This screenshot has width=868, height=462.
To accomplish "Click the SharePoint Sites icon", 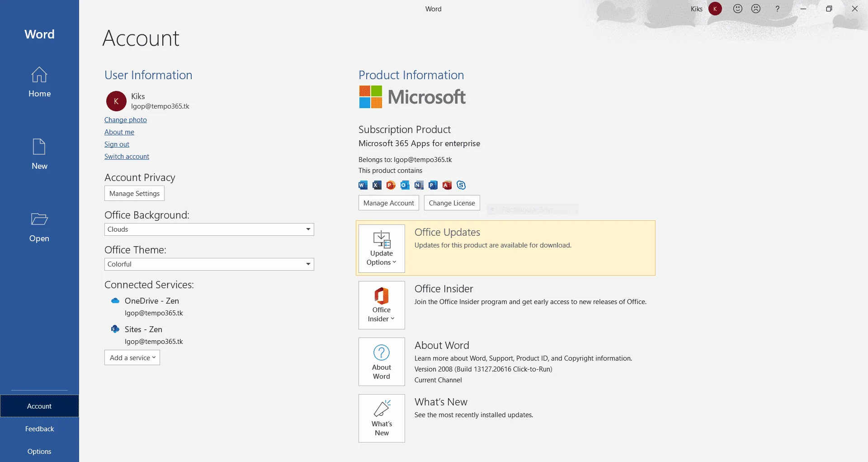I will (x=115, y=329).
